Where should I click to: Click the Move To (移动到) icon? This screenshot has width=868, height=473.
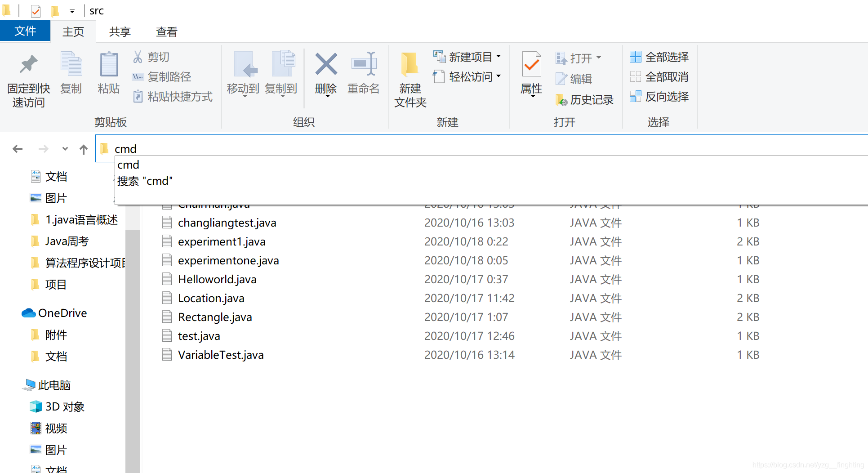click(x=245, y=63)
